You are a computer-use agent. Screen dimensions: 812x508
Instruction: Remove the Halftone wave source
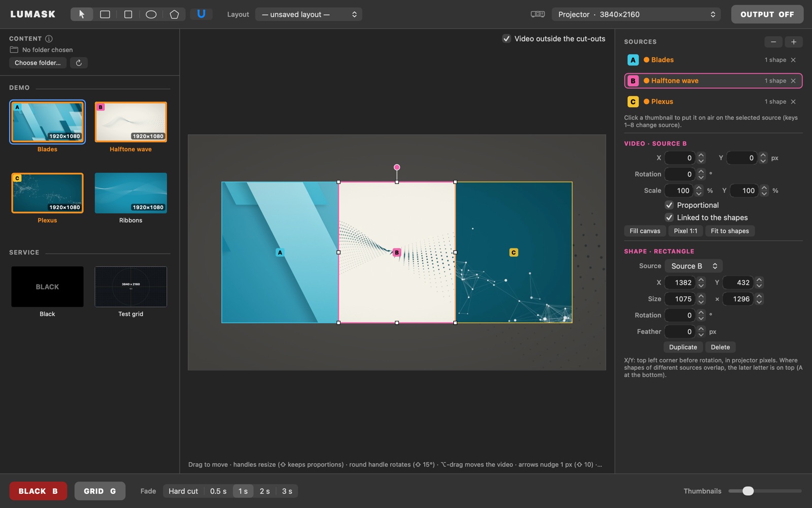793,81
